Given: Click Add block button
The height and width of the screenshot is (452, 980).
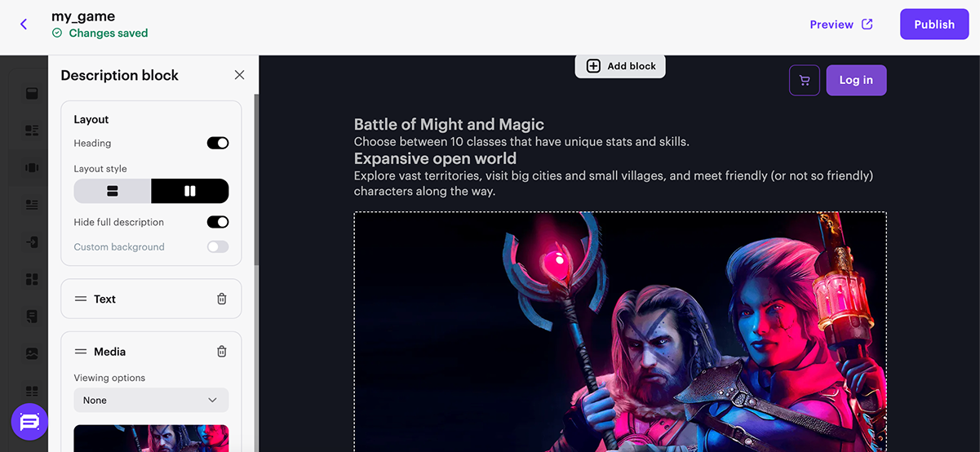Looking at the screenshot, I should point(620,66).
